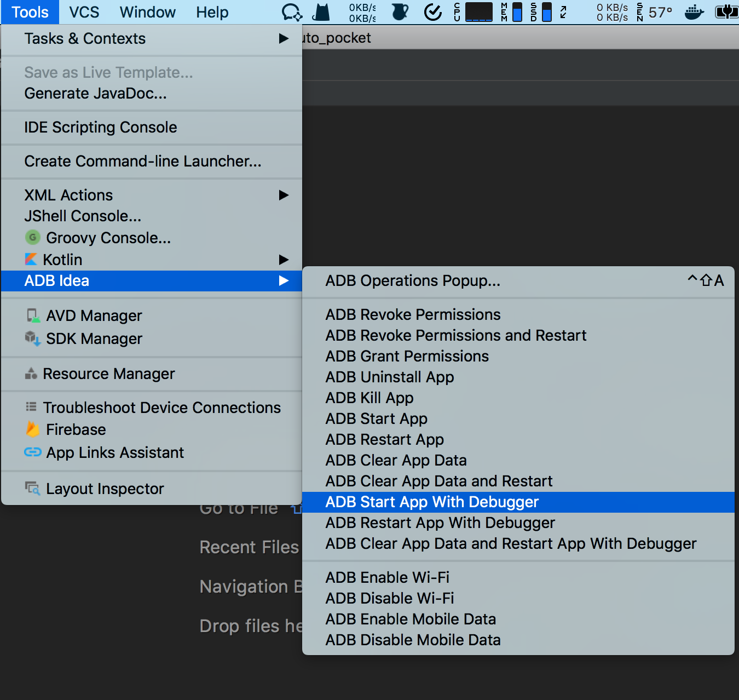Select ADB Disable Mobile Data
The width and height of the screenshot is (739, 700).
[413, 640]
